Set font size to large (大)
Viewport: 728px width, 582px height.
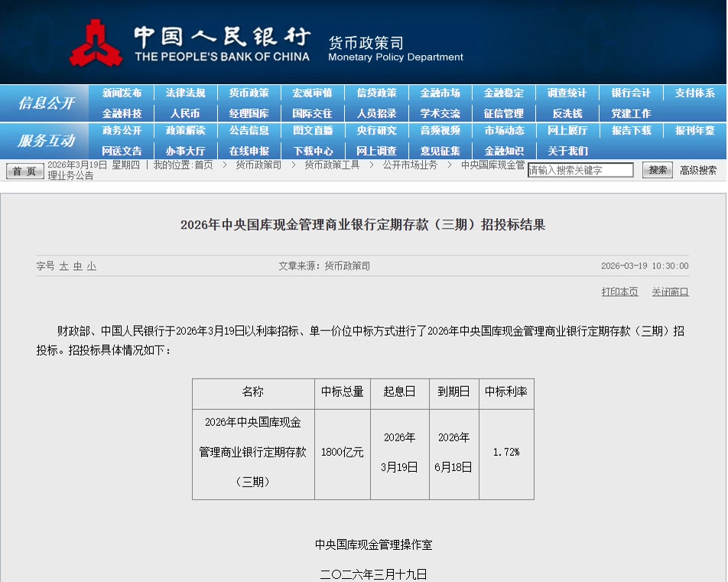pos(64,266)
